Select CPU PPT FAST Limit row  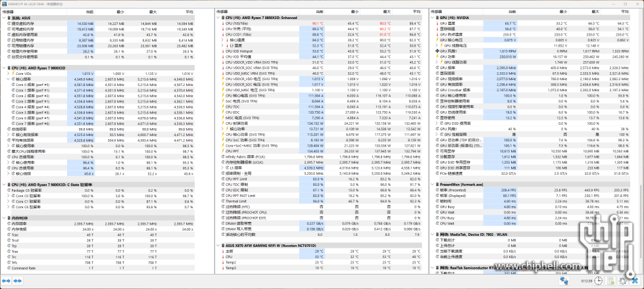pos(320,196)
